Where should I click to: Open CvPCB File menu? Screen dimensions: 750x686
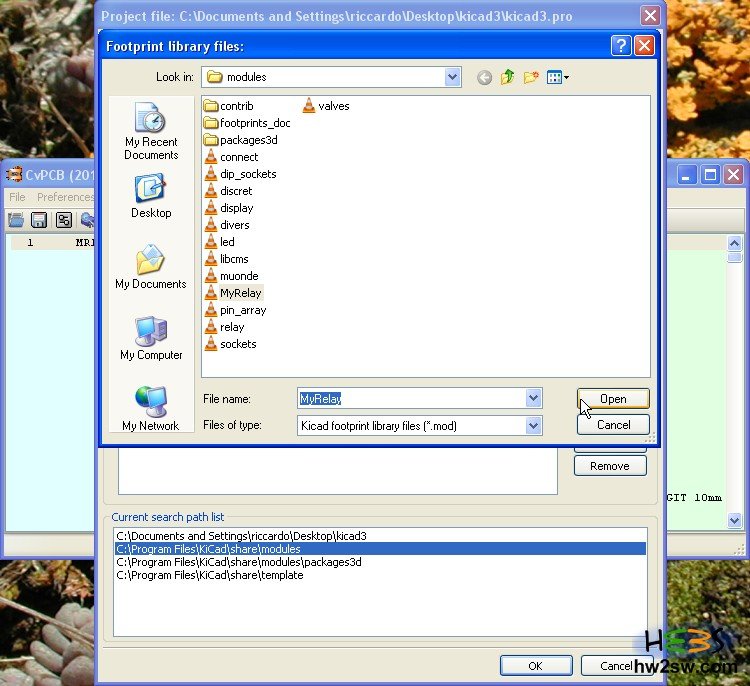coord(17,197)
